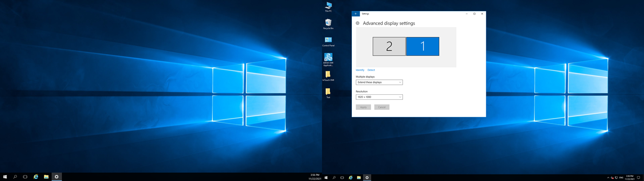644x181 pixels.
Task: Open the InTouch OMI folder
Action: (x=328, y=76)
